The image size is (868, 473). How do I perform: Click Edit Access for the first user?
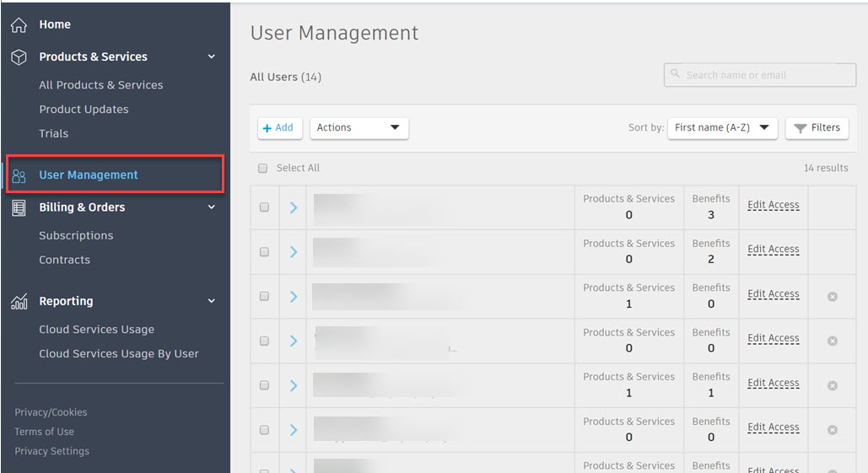(x=773, y=205)
